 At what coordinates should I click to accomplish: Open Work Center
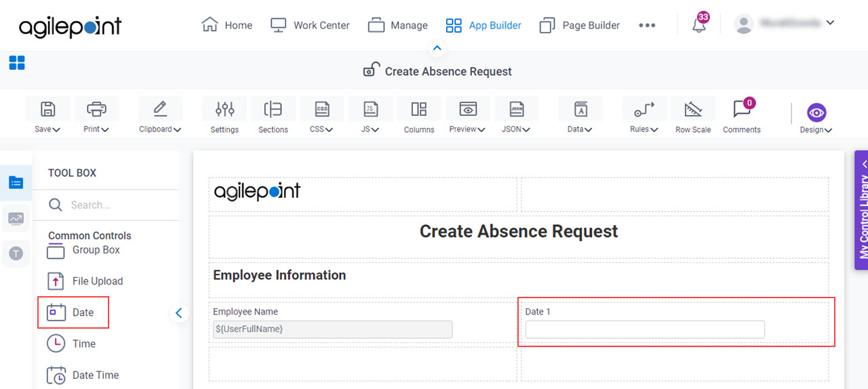310,25
